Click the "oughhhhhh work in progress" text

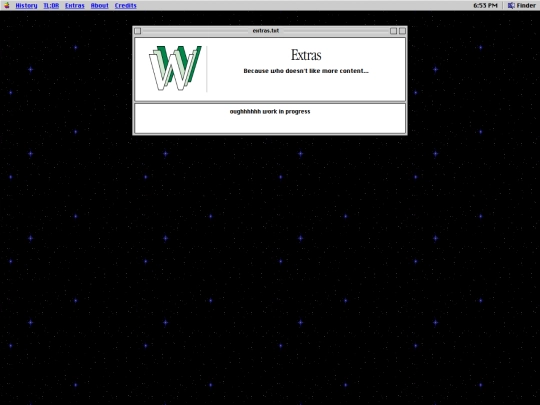tap(270, 112)
